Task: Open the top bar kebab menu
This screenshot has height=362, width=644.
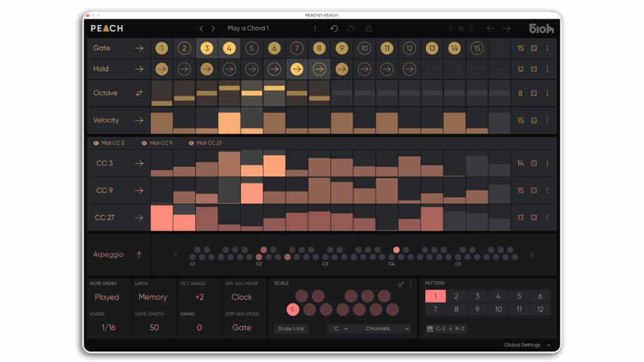Action: 315,28
